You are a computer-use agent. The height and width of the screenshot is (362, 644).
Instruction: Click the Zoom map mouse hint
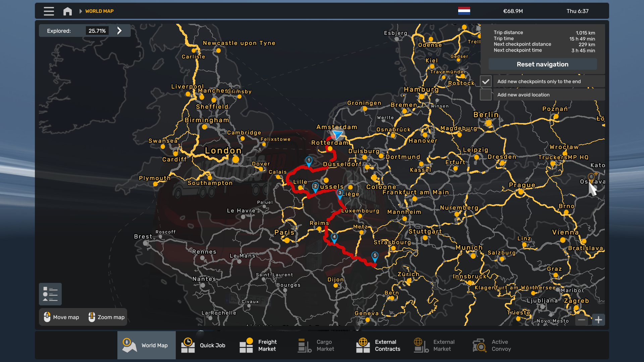[106, 317]
